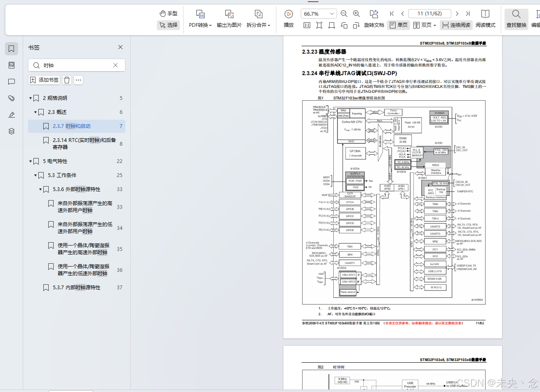Rotate page counterclockwise icon
The image size is (540, 392).
[x=344, y=25]
